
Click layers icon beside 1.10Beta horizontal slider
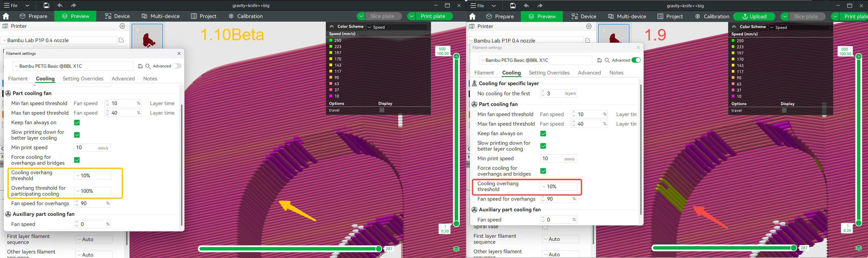tap(456, 248)
